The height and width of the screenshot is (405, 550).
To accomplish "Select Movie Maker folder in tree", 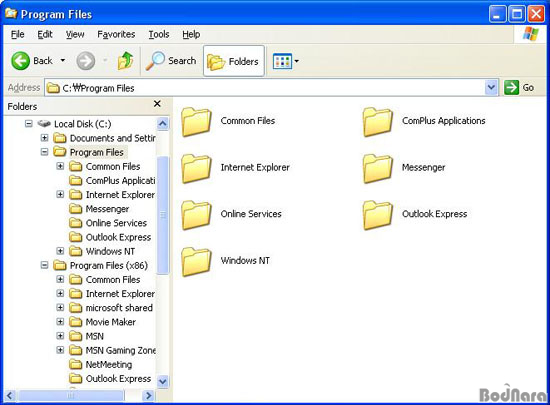I will pyautogui.click(x=110, y=322).
